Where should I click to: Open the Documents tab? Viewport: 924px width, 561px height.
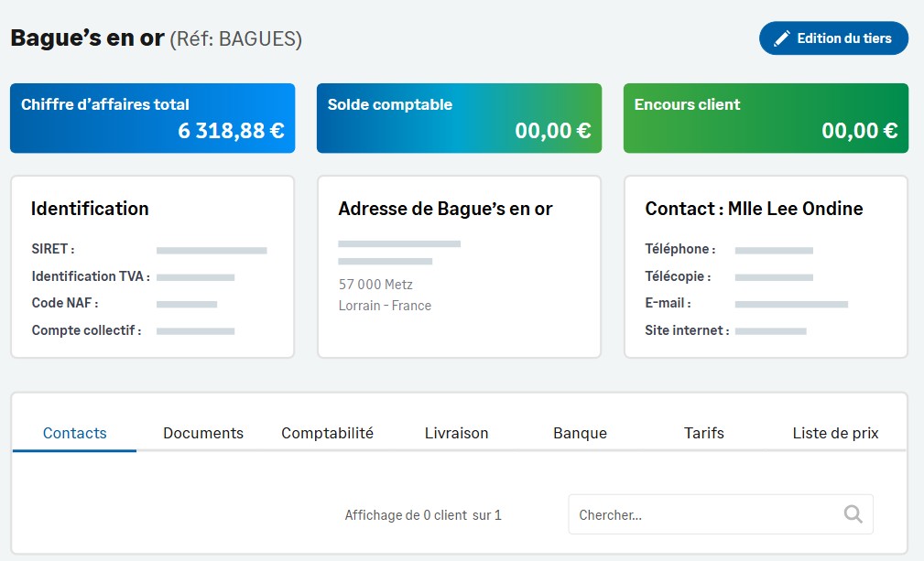[x=203, y=433]
